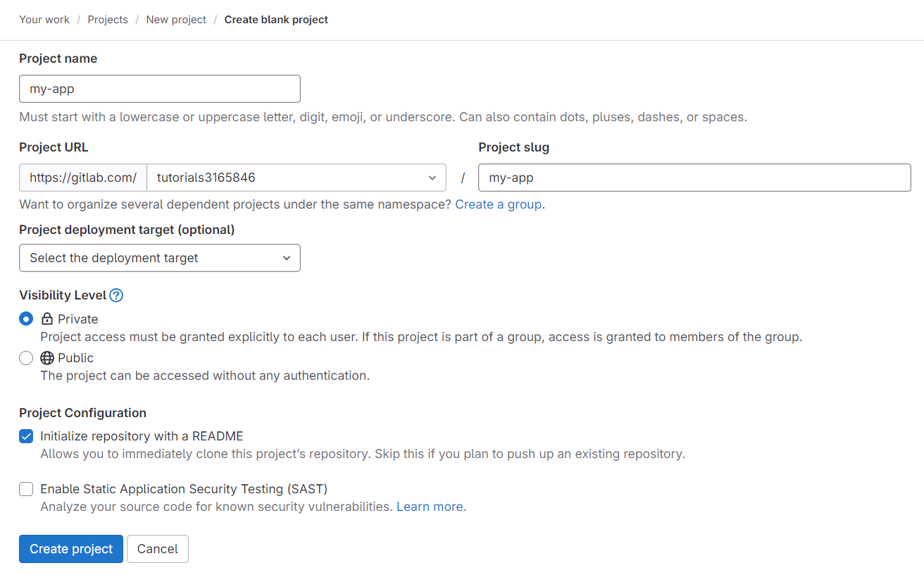The height and width of the screenshot is (575, 924).
Task: Click the Visibility Level help icon
Action: pos(115,295)
